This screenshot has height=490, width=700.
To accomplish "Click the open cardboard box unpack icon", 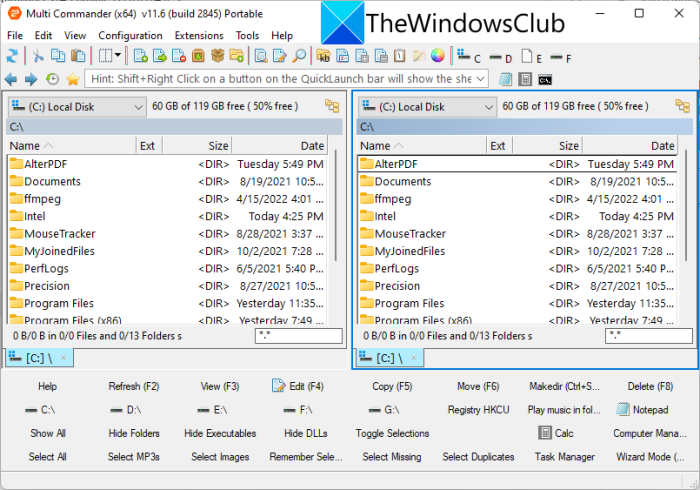I will (x=217, y=56).
